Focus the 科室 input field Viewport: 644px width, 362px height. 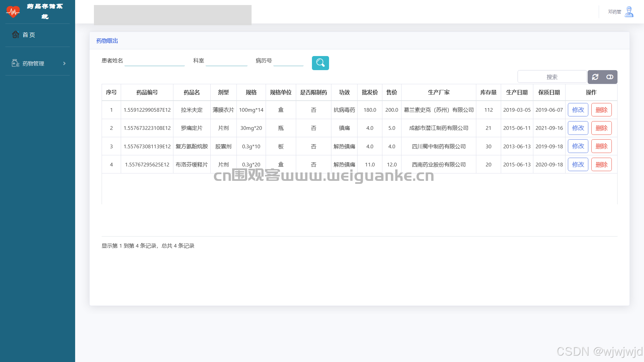(226, 61)
